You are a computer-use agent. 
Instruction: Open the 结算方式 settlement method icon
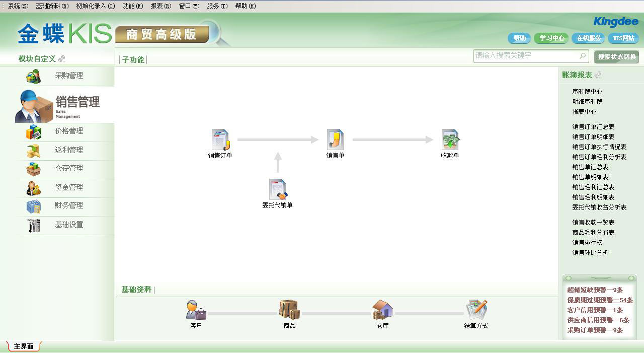click(476, 310)
